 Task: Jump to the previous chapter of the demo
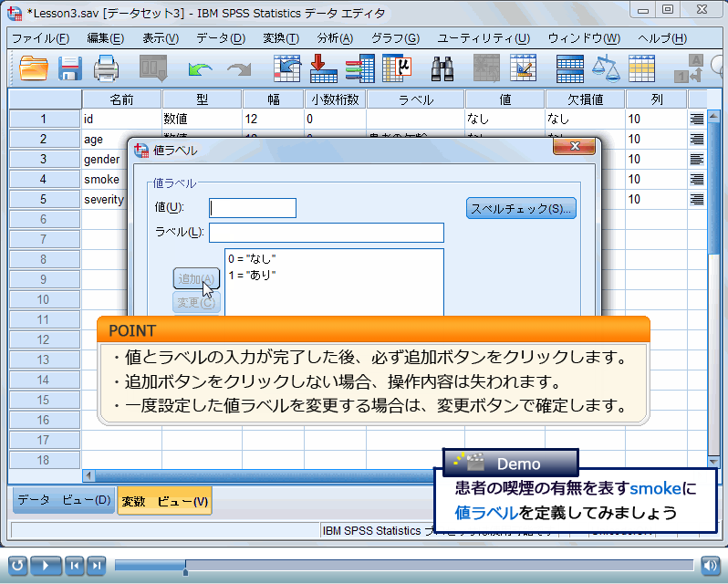coord(74,566)
